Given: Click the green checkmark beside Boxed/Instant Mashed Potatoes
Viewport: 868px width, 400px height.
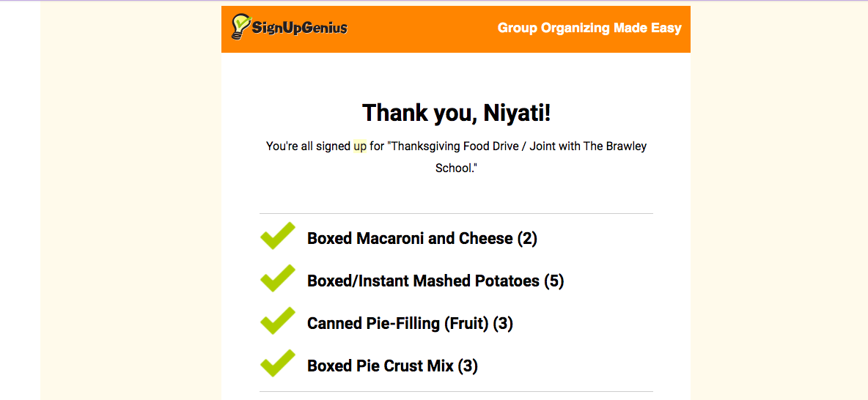Looking at the screenshot, I should tap(277, 278).
